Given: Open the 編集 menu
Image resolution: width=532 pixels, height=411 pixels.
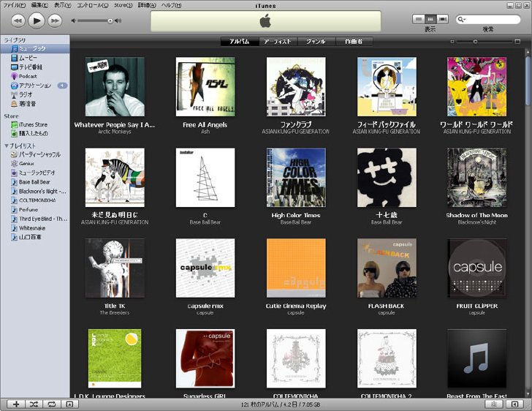Looking at the screenshot, I should 39,5.
